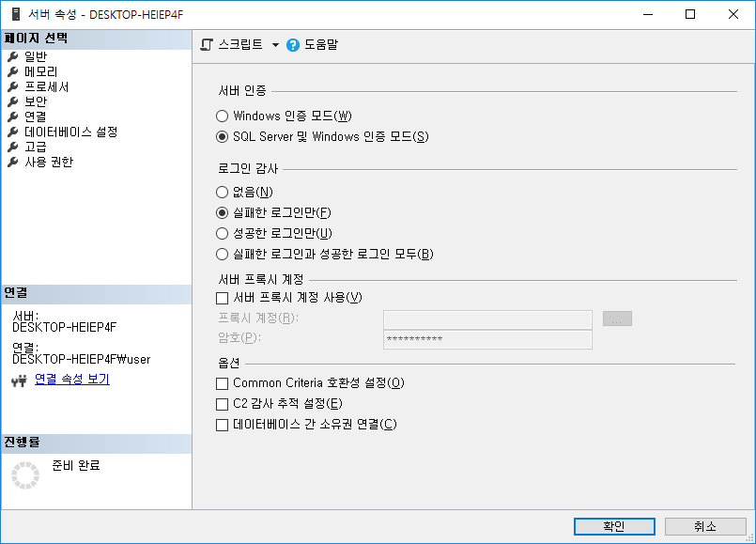Image resolution: width=756 pixels, height=544 pixels.
Task: Select Windows 인증 모드 radio button
Action: click(222, 117)
